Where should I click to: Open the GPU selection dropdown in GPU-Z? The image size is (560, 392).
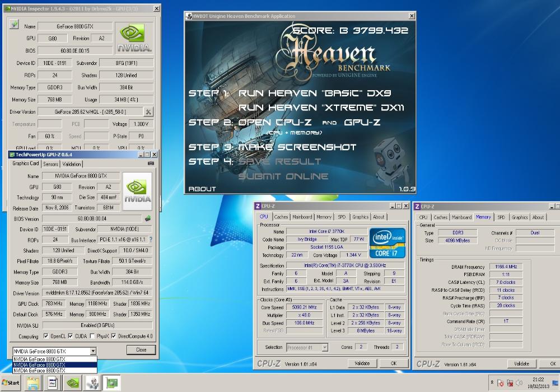pos(93,351)
